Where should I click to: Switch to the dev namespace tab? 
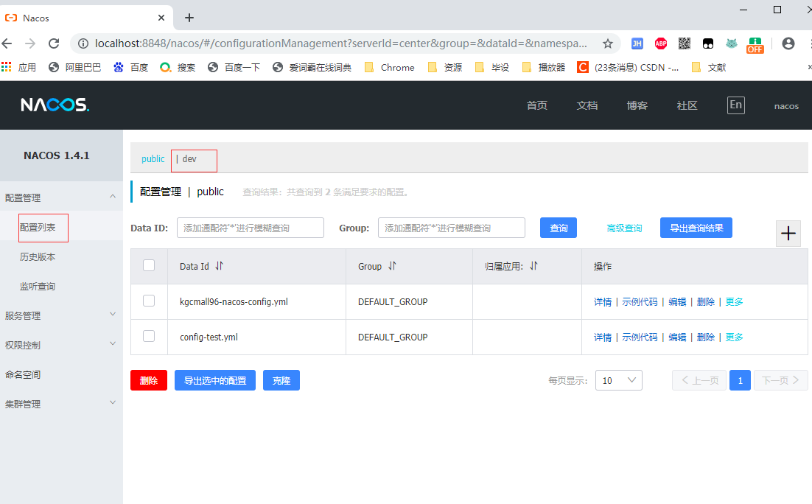click(189, 159)
